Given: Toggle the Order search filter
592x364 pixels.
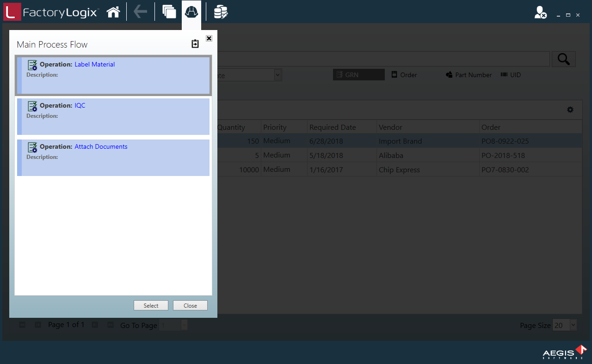Looking at the screenshot, I should click(404, 75).
